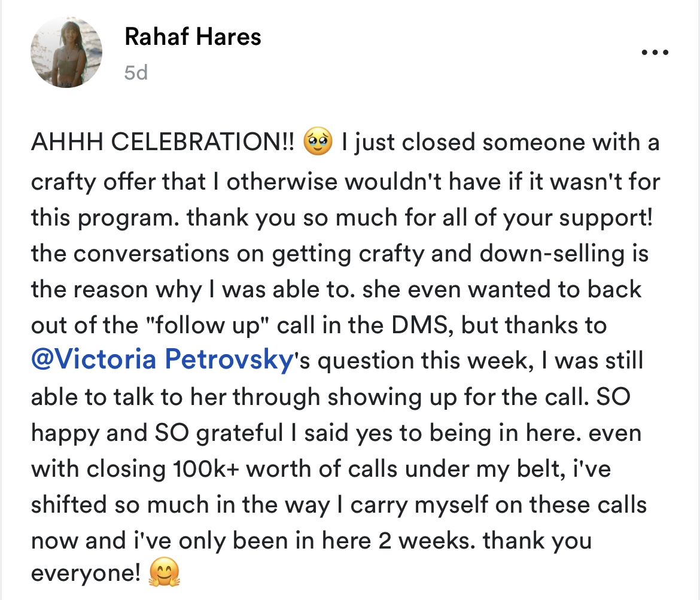Open the three-dot post options menu

tap(655, 53)
